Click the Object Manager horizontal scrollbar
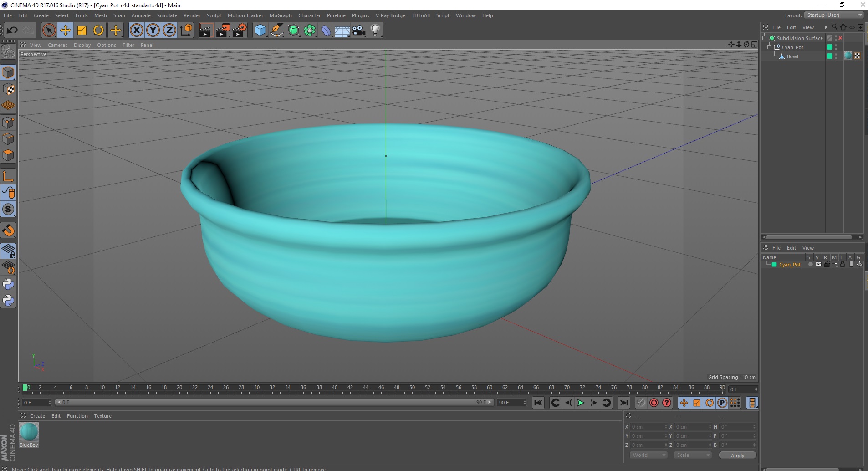The width and height of the screenshot is (868, 471). [x=812, y=237]
